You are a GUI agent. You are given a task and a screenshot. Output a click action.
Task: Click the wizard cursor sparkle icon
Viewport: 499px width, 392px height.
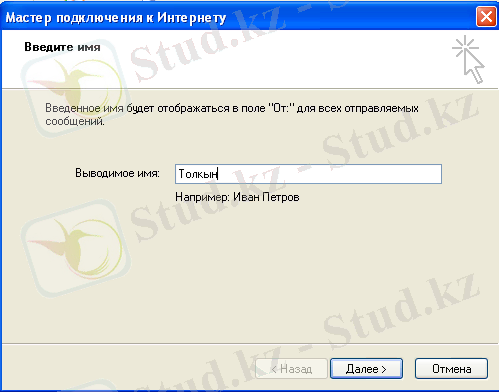(468, 59)
